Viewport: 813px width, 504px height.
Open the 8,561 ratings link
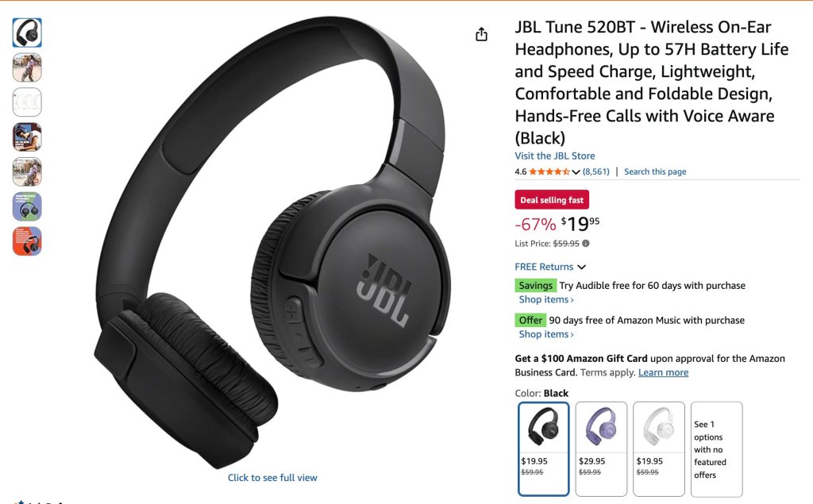click(595, 171)
